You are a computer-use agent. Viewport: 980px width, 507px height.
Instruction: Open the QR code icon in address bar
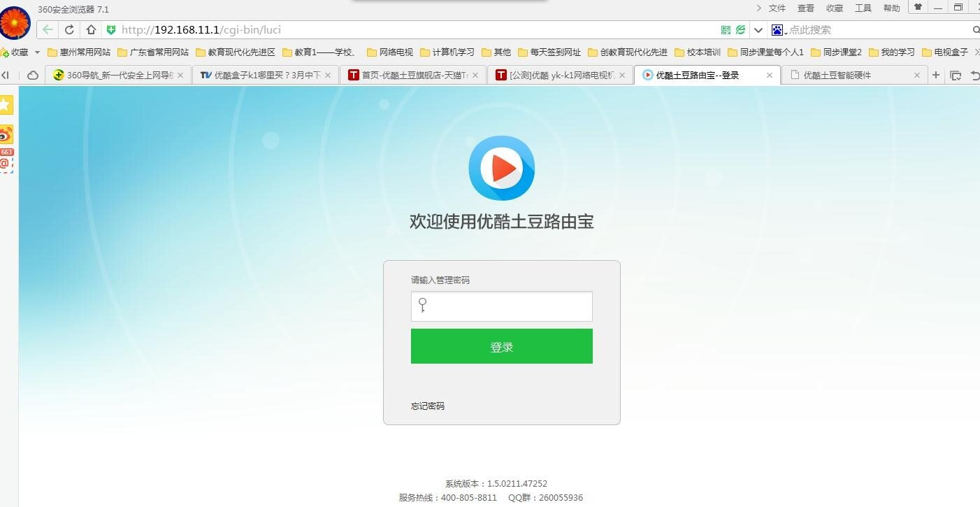pos(726,30)
